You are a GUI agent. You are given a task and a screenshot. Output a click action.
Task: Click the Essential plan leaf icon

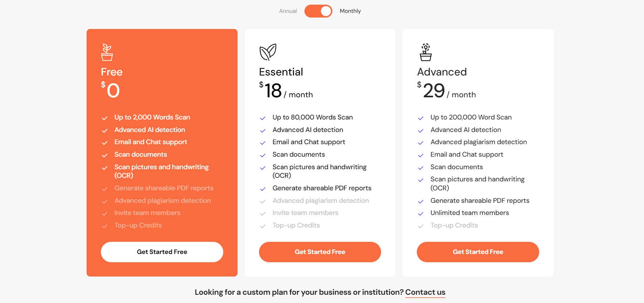(268, 52)
